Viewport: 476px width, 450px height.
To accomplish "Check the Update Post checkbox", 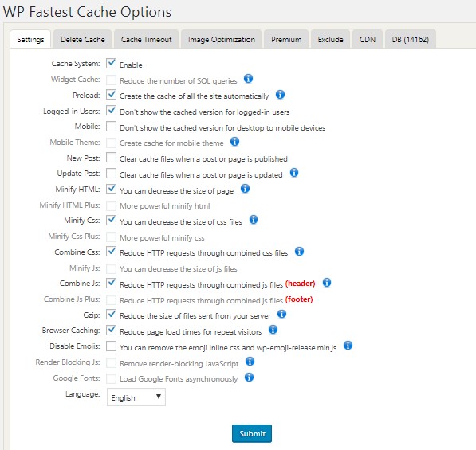I will pyautogui.click(x=111, y=174).
